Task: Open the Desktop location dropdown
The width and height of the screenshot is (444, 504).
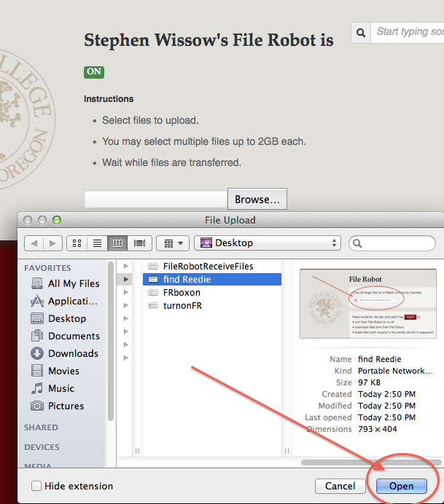Action: point(268,243)
